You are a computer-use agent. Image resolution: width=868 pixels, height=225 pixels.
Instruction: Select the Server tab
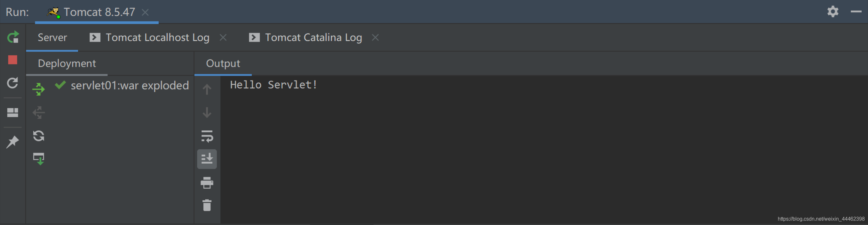pos(52,37)
